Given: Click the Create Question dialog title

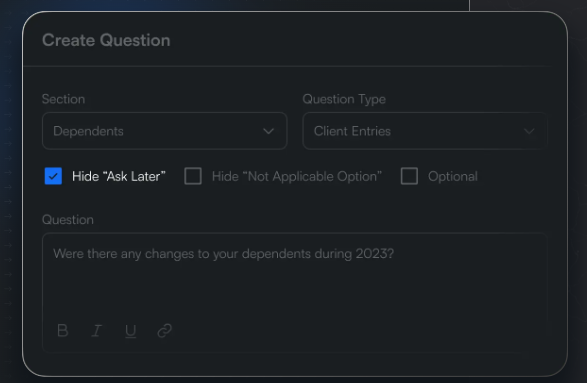Looking at the screenshot, I should 106,40.
